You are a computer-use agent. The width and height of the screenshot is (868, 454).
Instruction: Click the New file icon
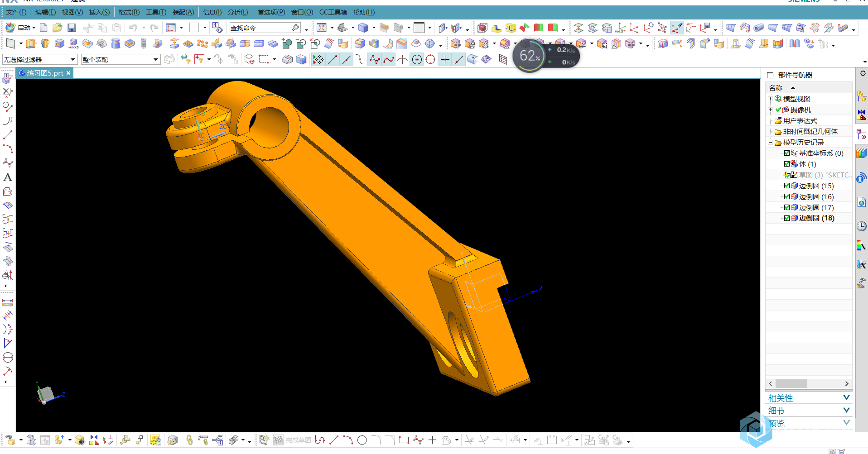pos(43,28)
